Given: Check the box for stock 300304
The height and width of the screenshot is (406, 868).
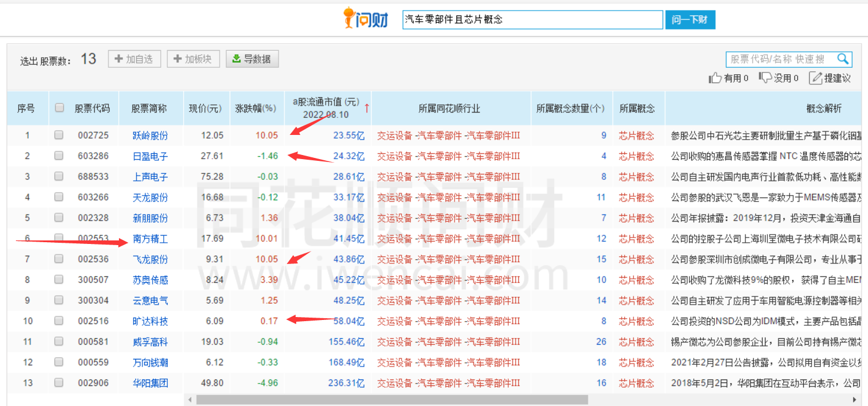Looking at the screenshot, I should [x=59, y=300].
